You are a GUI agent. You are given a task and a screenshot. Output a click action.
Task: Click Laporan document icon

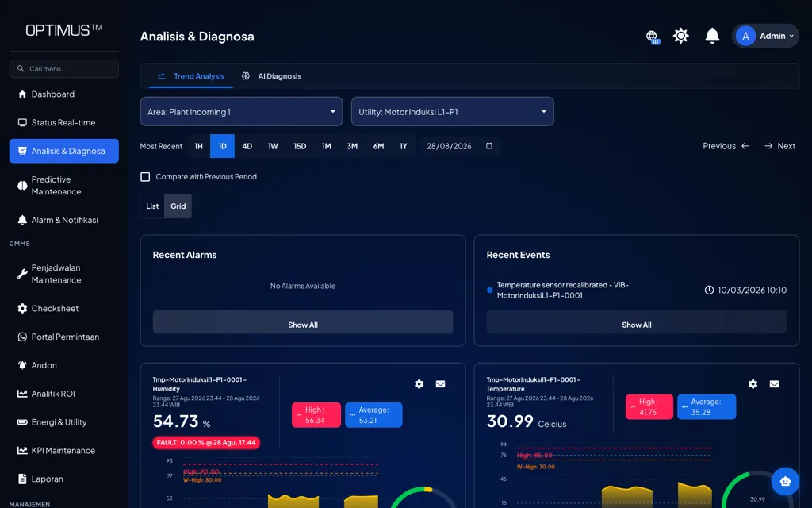[22, 479]
